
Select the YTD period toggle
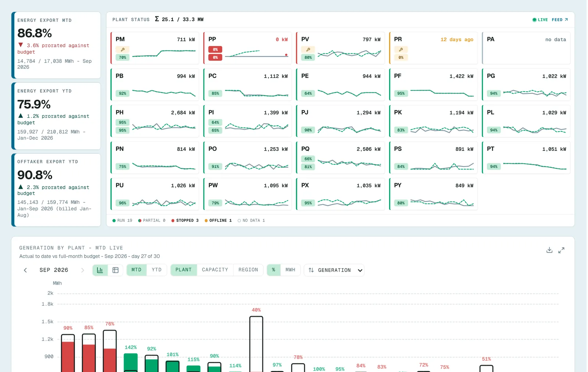point(157,270)
